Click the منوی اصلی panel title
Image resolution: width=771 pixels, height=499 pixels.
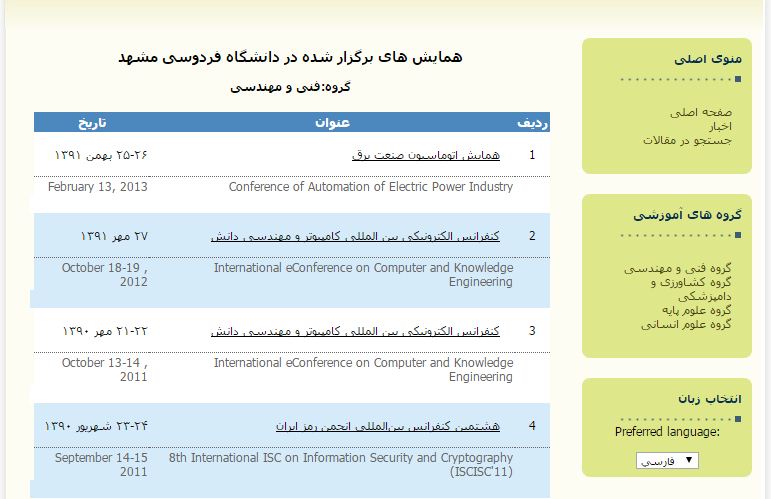[708, 59]
